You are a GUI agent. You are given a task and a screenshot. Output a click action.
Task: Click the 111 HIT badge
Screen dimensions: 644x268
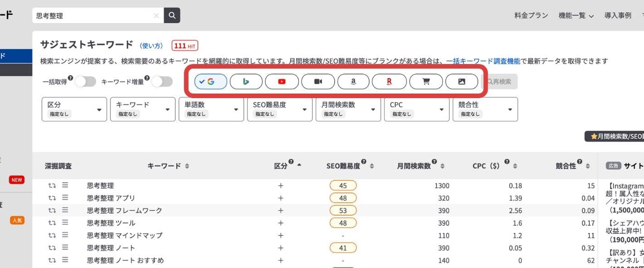coord(185,46)
